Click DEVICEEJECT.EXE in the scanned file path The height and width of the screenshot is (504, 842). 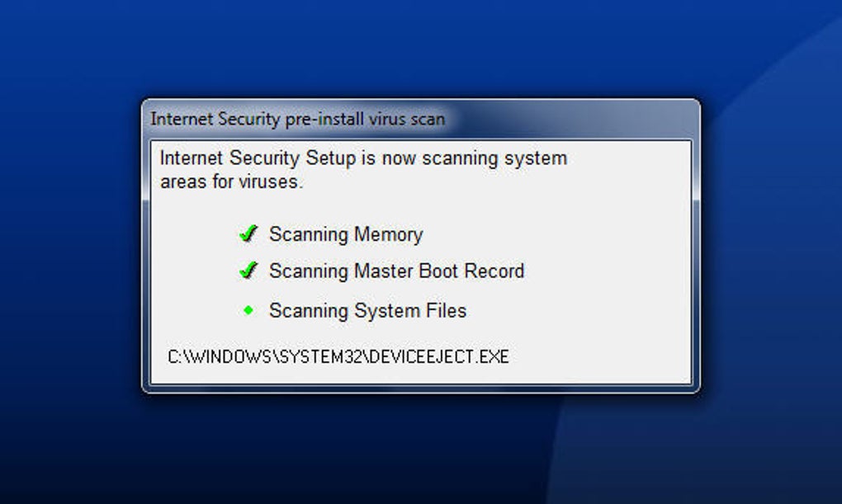[439, 357]
